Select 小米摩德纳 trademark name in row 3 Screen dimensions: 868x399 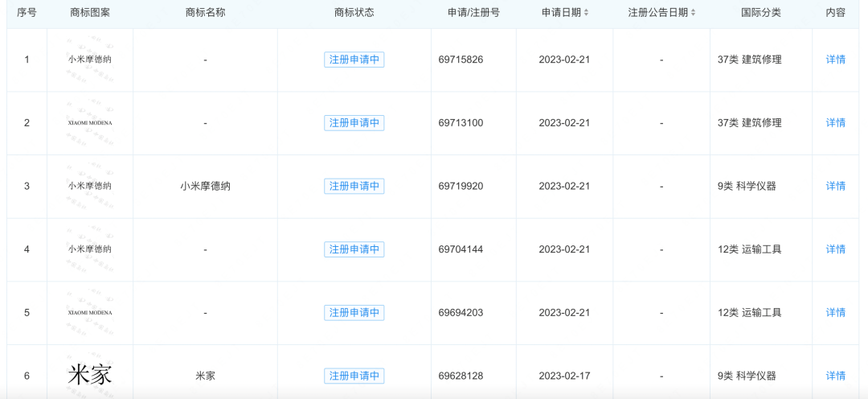click(x=206, y=186)
